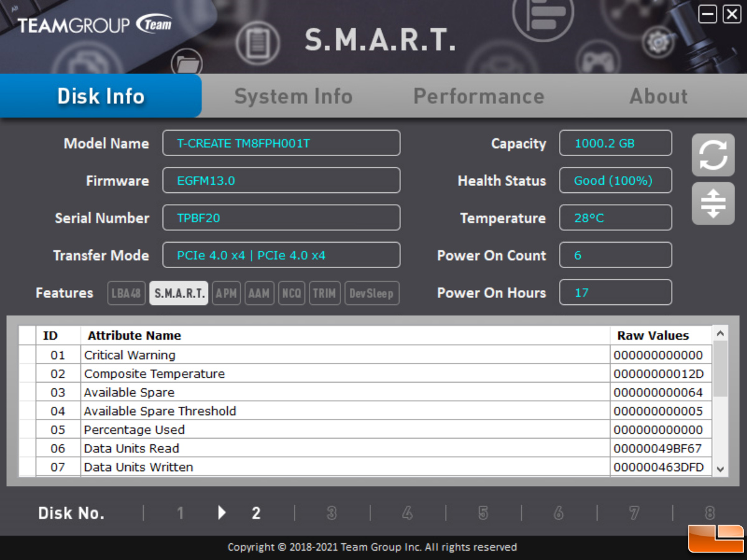Select the Available Spare Threshold row
The image size is (747, 560).
click(x=365, y=411)
